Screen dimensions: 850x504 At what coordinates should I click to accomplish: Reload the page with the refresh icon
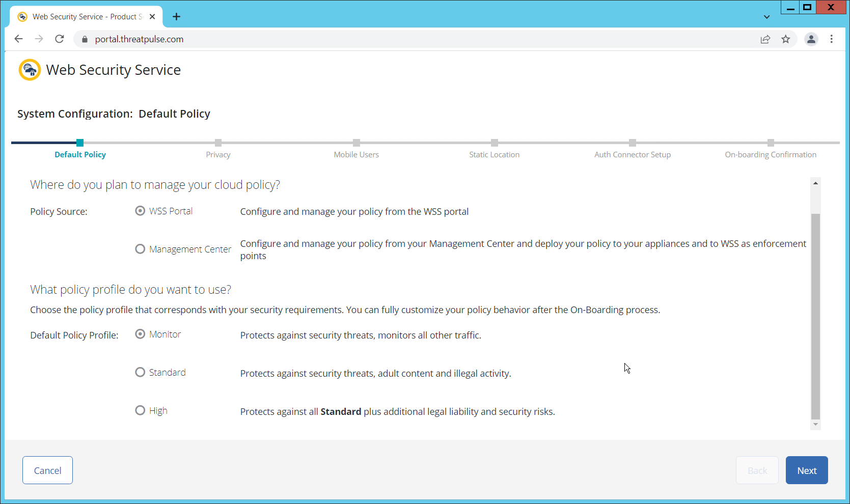click(x=60, y=39)
